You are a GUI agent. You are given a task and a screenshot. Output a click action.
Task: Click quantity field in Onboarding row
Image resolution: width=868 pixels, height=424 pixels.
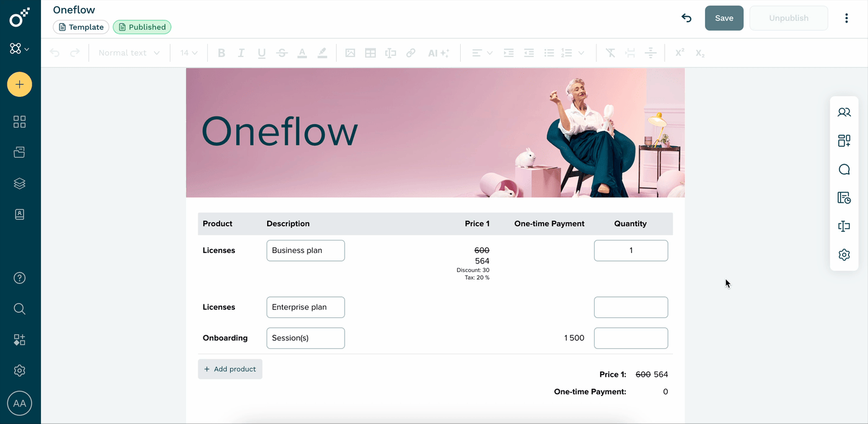[631, 338]
